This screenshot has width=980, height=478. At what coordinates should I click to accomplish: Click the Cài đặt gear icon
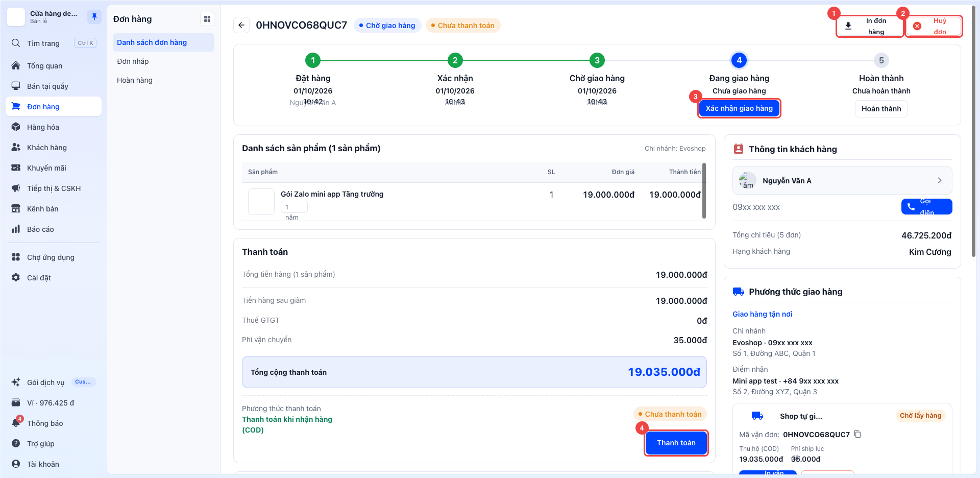[16, 278]
